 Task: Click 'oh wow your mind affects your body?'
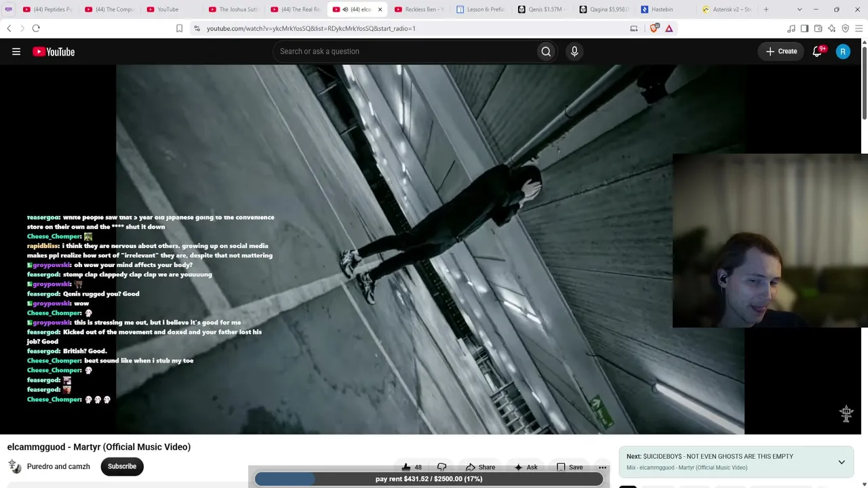(133, 265)
